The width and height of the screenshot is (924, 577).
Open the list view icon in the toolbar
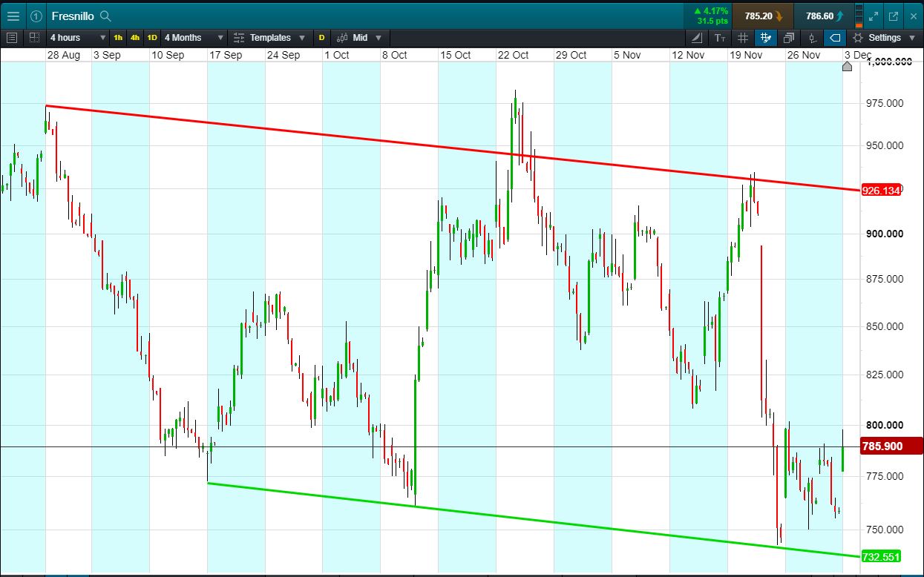[x=12, y=37]
